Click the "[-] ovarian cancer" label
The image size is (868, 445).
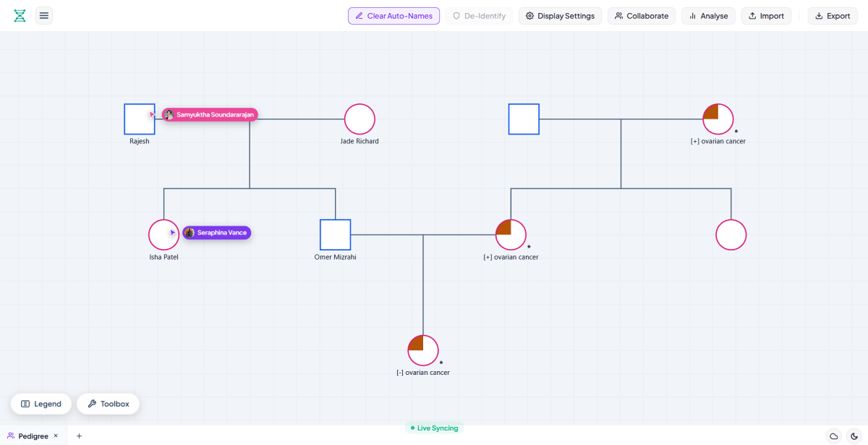coord(423,373)
